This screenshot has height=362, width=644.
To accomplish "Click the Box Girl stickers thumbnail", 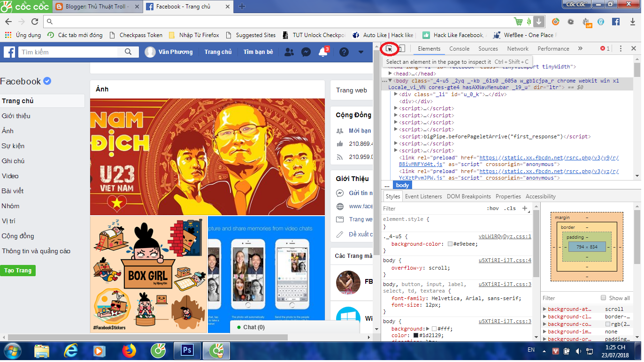I will click(x=148, y=274).
